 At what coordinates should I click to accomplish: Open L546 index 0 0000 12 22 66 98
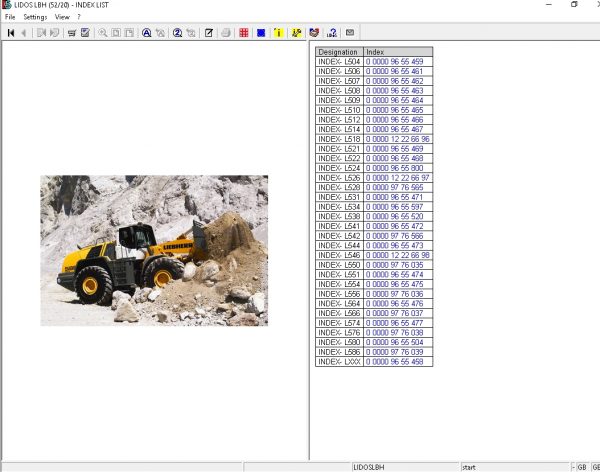(398, 255)
